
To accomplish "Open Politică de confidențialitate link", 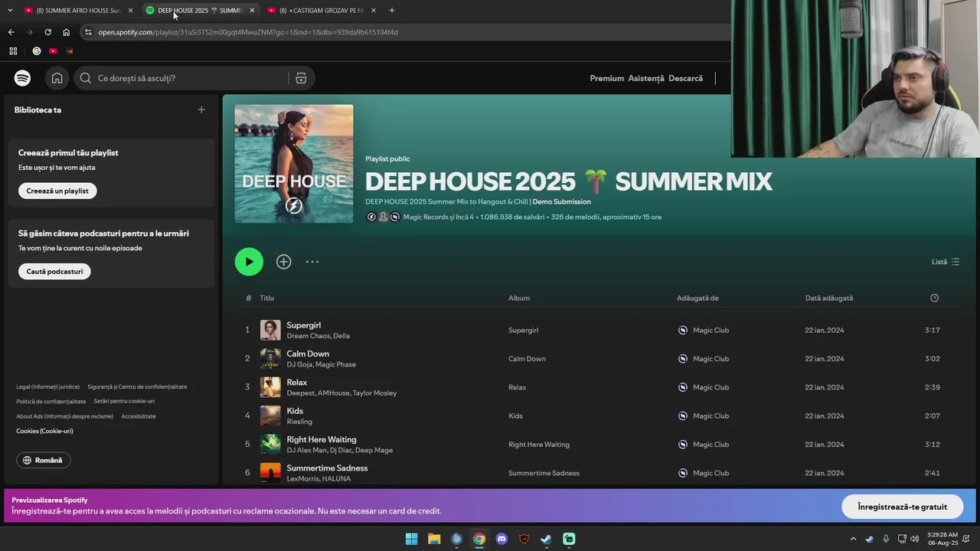I will pyautogui.click(x=51, y=401).
